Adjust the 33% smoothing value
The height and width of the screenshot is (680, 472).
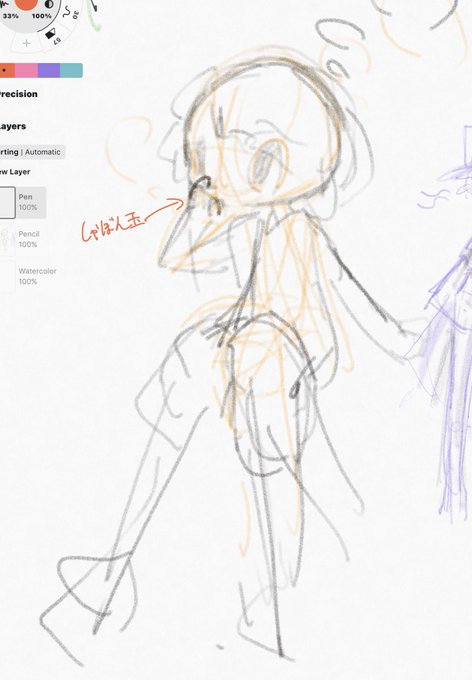click(10, 16)
